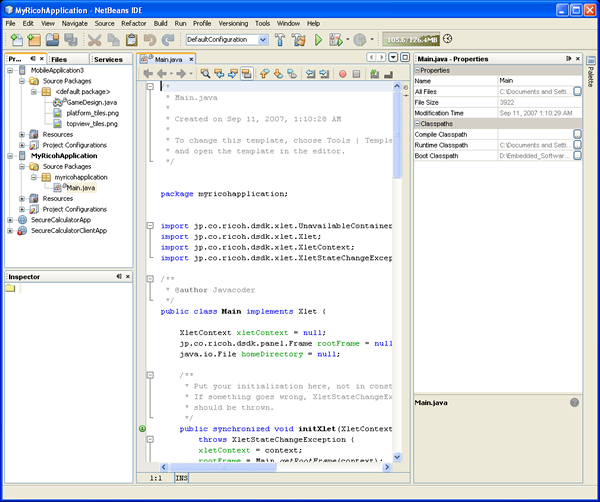Click the Build Main Project hammer icon

coord(281,40)
